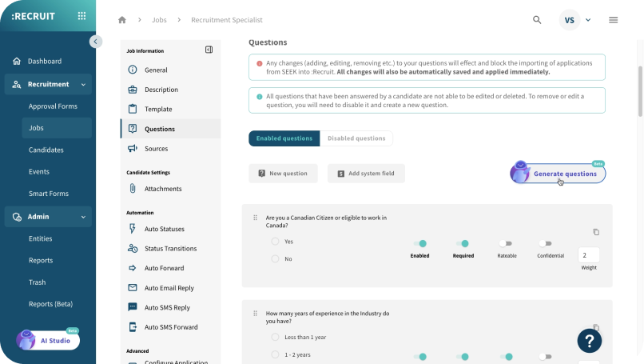Open Reports (Beta) under Admin
The width and height of the screenshot is (644, 364).
[x=50, y=304]
